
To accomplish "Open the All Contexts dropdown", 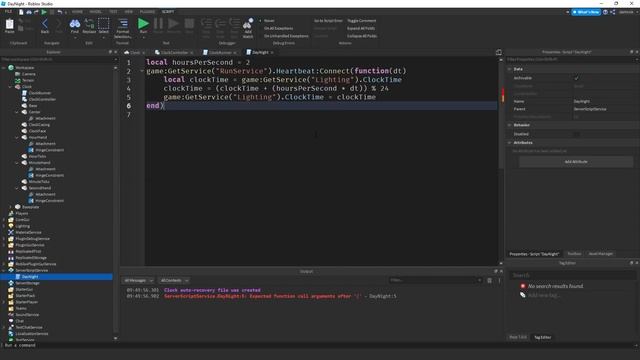I will tap(174, 280).
